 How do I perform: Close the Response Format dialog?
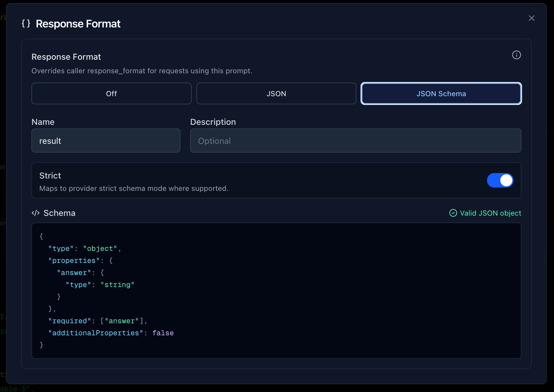click(531, 18)
